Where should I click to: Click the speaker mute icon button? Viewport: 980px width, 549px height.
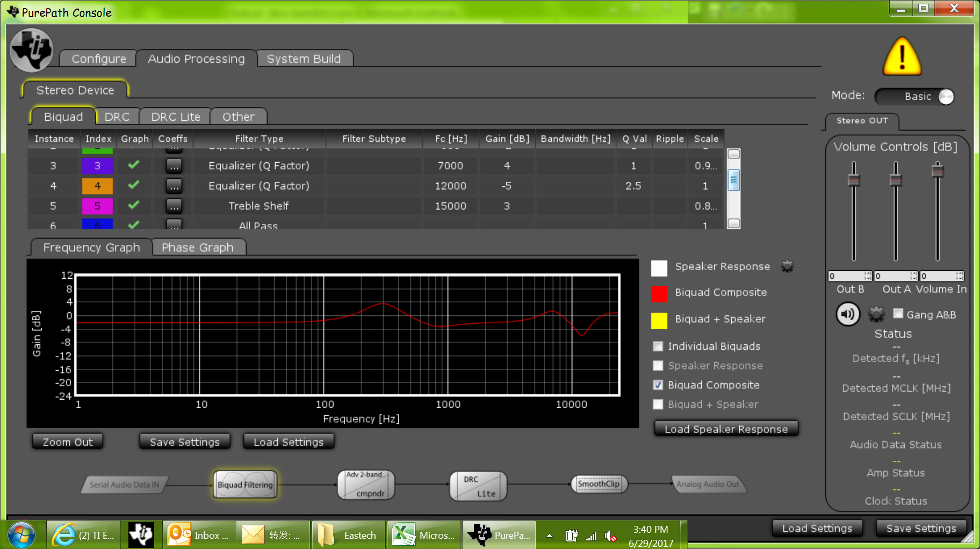pyautogui.click(x=848, y=314)
